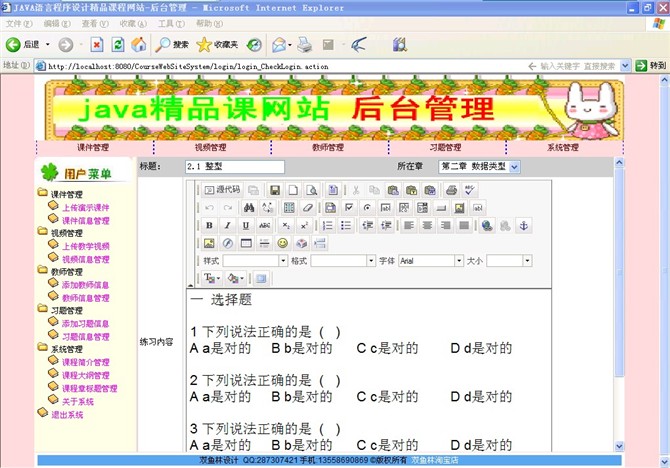The width and height of the screenshot is (670, 468).
Task: Insert page break icon
Action: [x=320, y=243]
